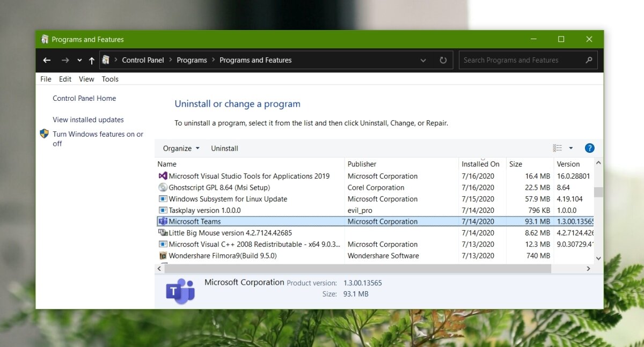Click the blue Help question mark icon

click(x=589, y=148)
